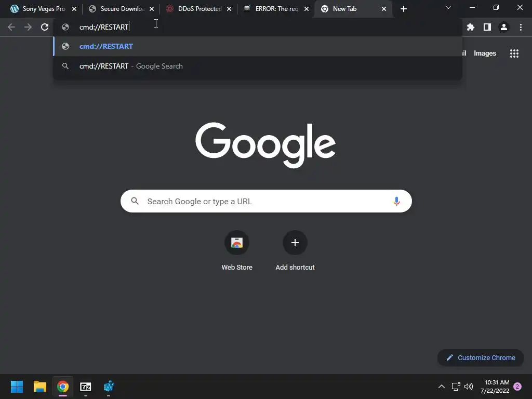Open the tab search chevron
The width and height of the screenshot is (532, 399).
click(x=448, y=7)
